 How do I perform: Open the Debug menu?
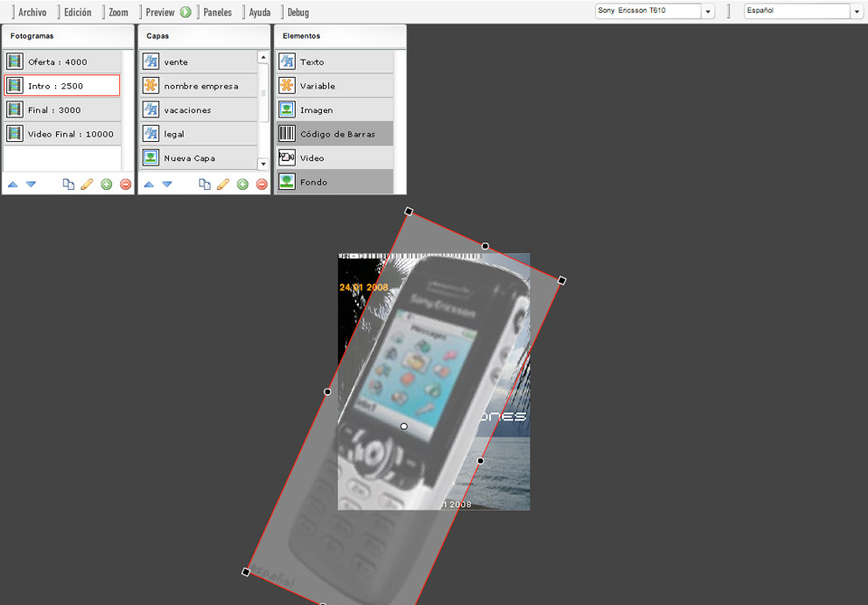tap(297, 12)
